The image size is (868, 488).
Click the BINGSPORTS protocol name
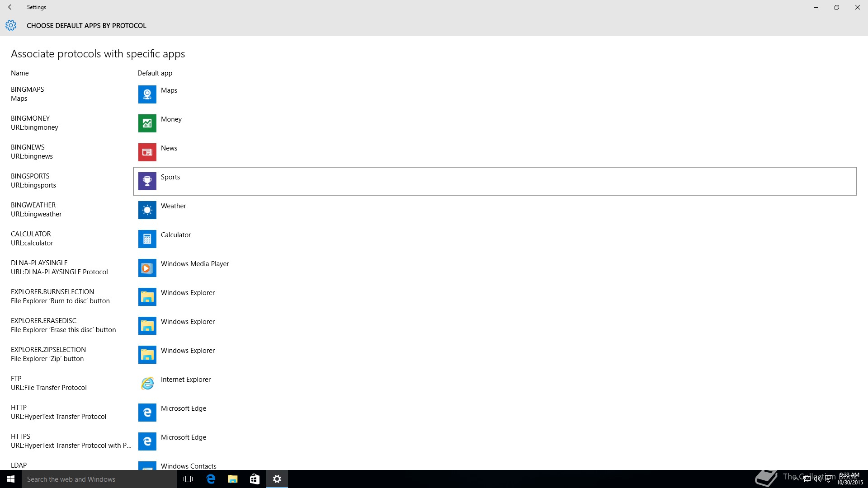click(x=30, y=176)
